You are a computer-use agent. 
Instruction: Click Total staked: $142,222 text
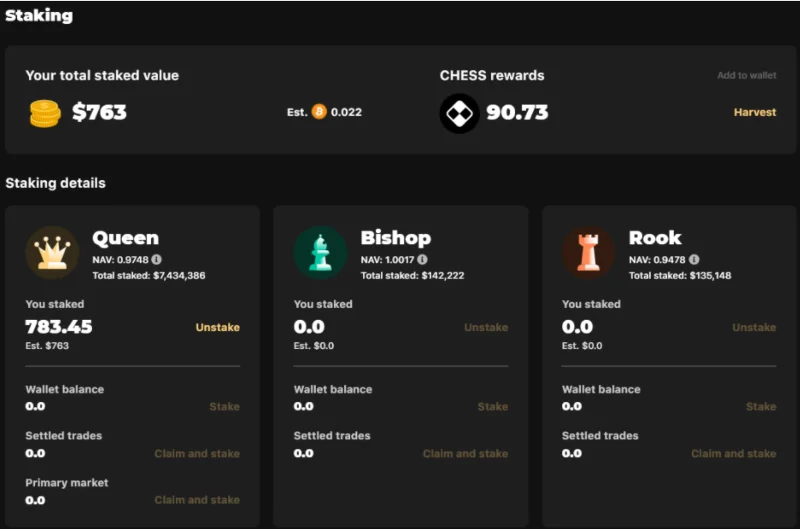point(412,275)
